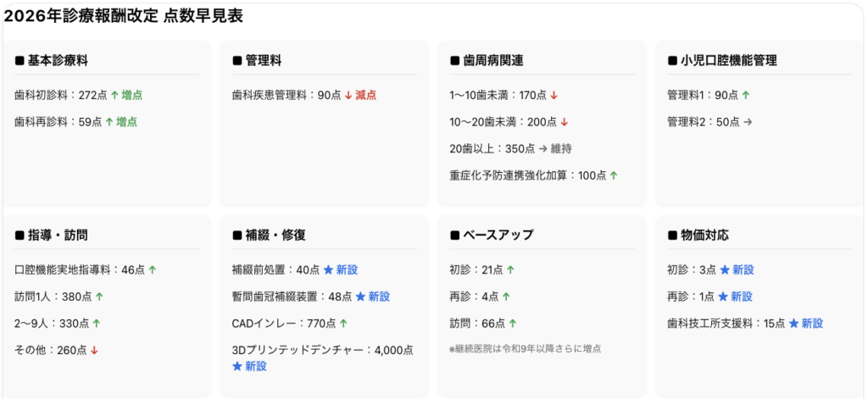Image resolution: width=868 pixels, height=399 pixels.
Task: Click the blue star under 3Dプリンテッドデンチャー
Action: (x=237, y=367)
